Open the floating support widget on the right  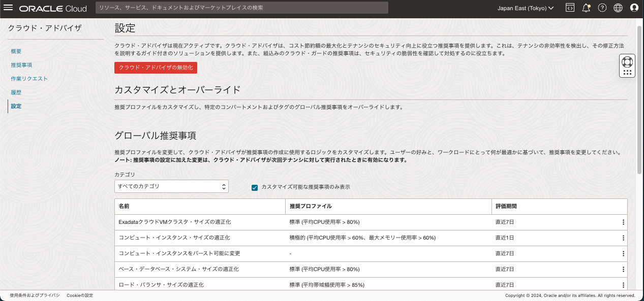point(627,65)
